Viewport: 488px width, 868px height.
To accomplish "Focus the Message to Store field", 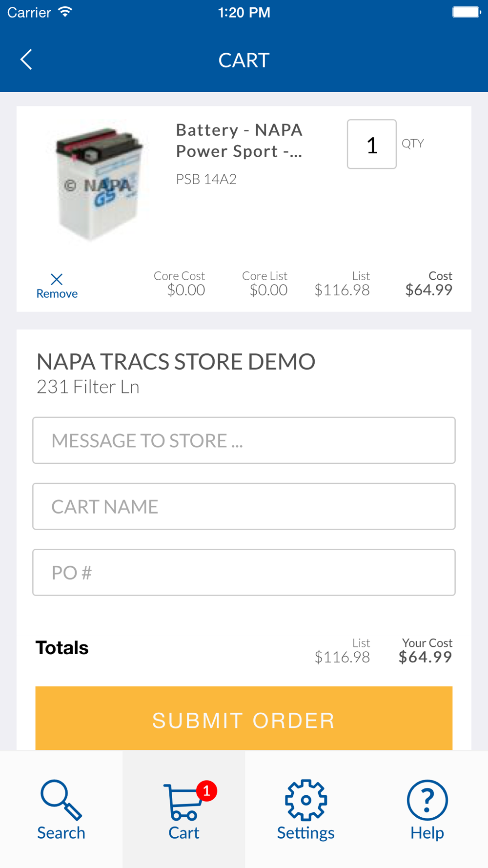I will click(x=244, y=440).
